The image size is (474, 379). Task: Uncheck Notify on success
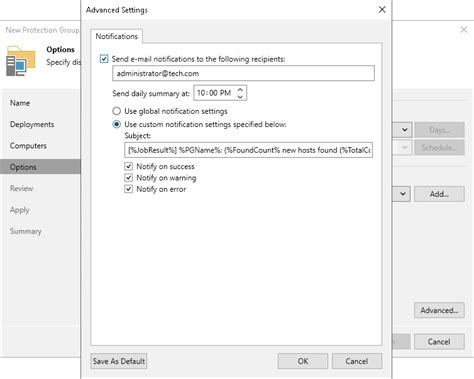tap(129, 166)
